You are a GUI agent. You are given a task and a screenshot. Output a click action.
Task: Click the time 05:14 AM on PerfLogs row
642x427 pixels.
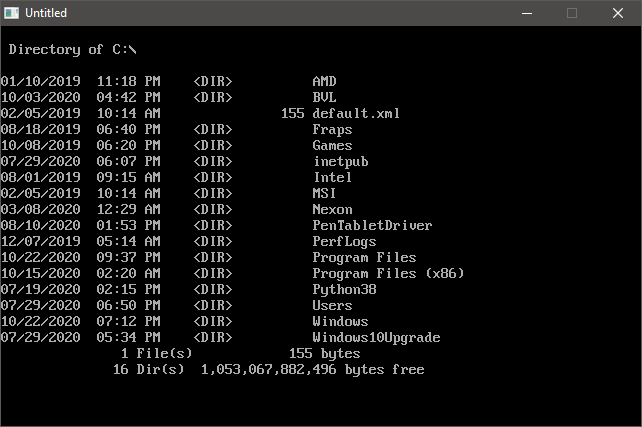coord(129,241)
